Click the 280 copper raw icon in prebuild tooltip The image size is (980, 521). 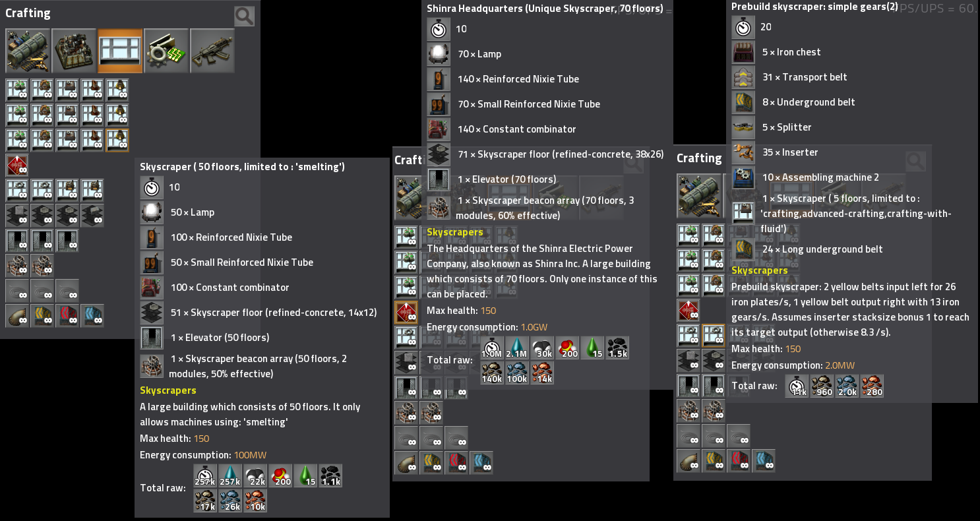(x=872, y=386)
